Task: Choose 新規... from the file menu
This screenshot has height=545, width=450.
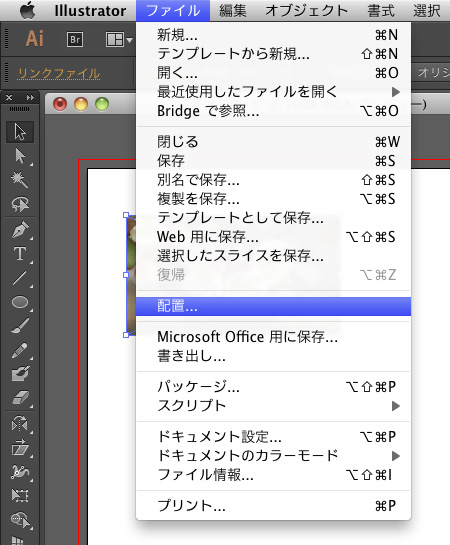Action: pos(273,35)
